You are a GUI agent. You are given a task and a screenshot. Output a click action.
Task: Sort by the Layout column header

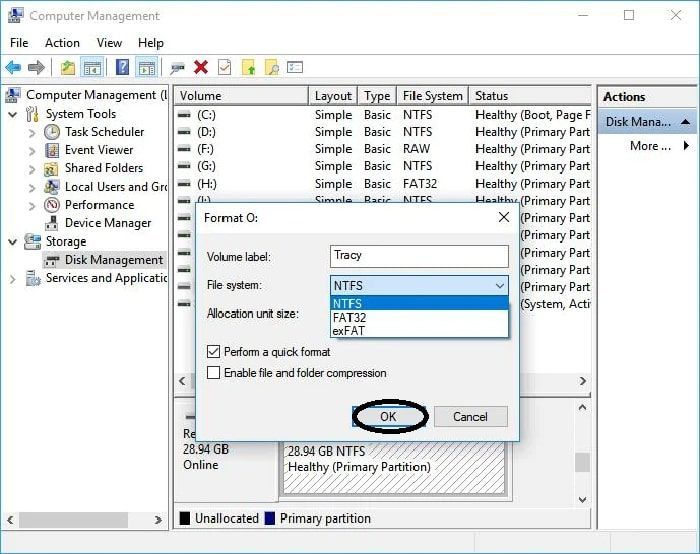click(333, 96)
